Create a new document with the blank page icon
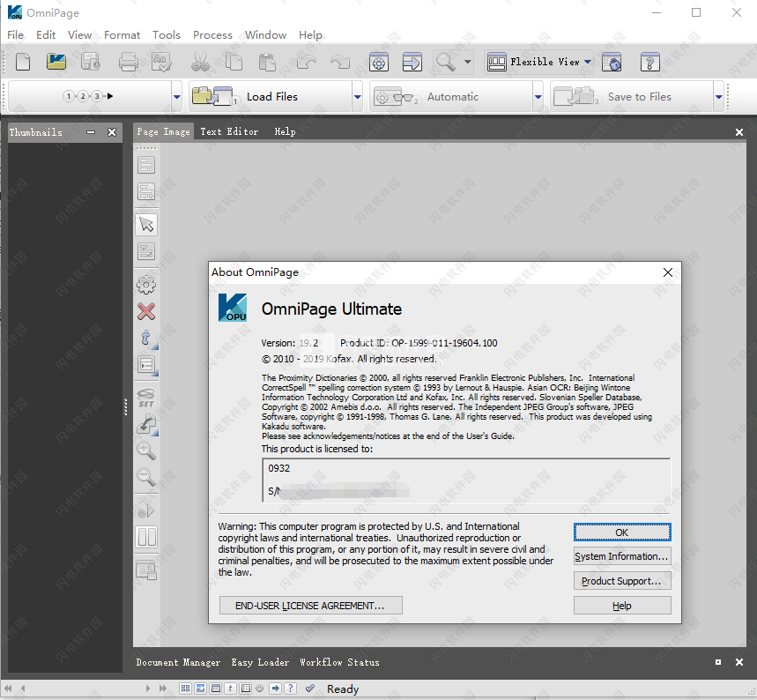757x700 pixels. click(x=23, y=63)
